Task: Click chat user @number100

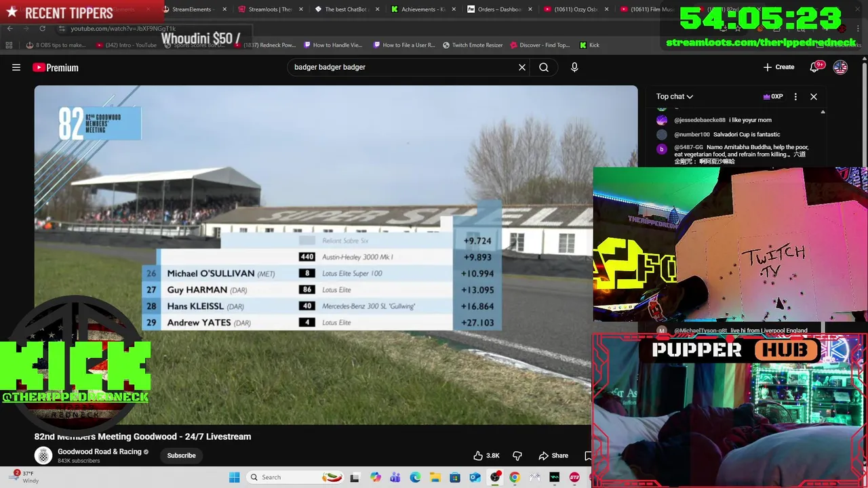Action: point(692,134)
